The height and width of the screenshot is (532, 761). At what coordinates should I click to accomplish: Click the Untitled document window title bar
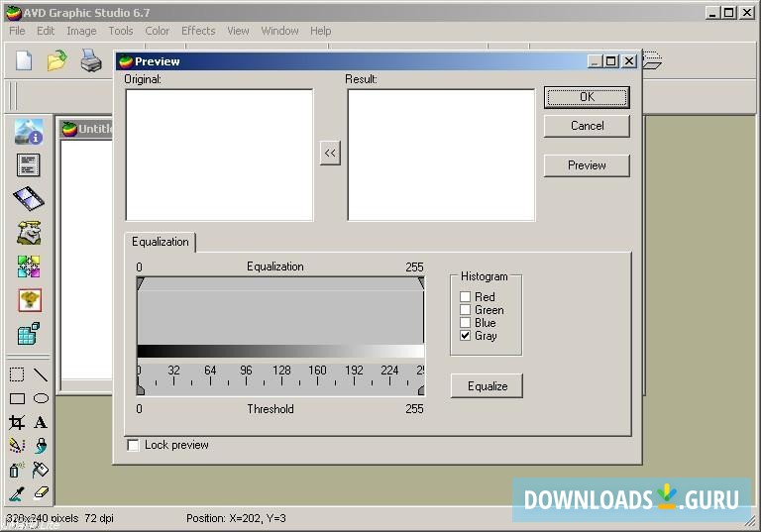tap(87, 129)
